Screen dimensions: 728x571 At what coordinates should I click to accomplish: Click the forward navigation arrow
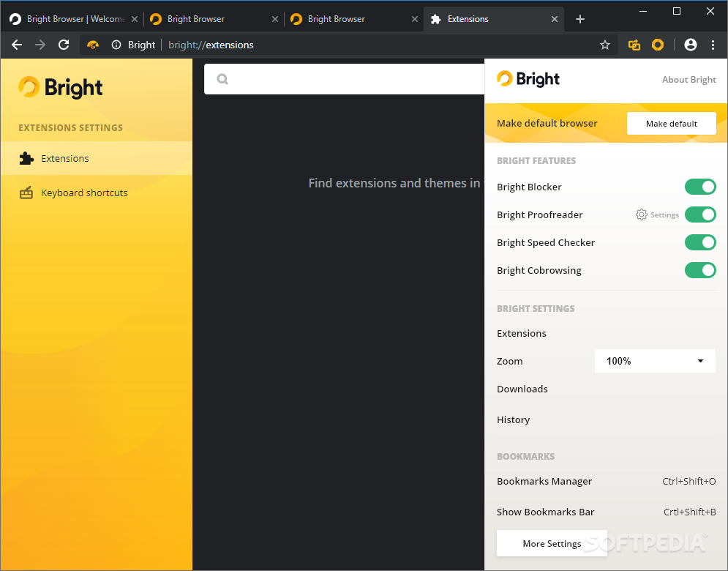click(40, 45)
